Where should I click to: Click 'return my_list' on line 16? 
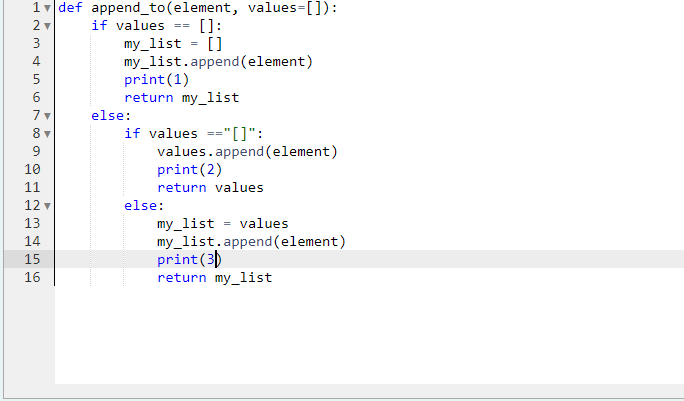[x=215, y=278]
